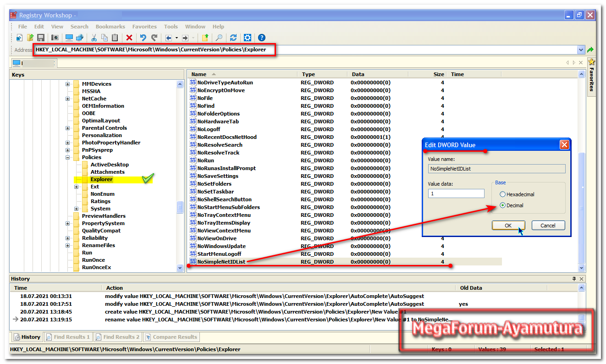Expand the System key under Policies

pyautogui.click(x=77, y=209)
